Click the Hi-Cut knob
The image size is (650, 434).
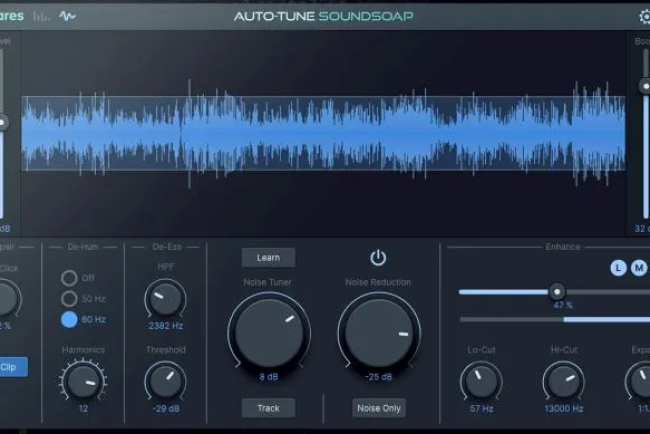coord(564,382)
